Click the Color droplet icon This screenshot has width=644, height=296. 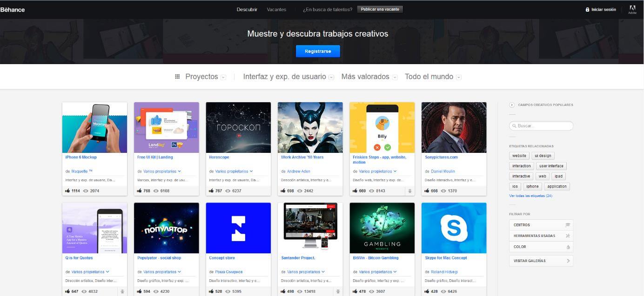[568, 247]
